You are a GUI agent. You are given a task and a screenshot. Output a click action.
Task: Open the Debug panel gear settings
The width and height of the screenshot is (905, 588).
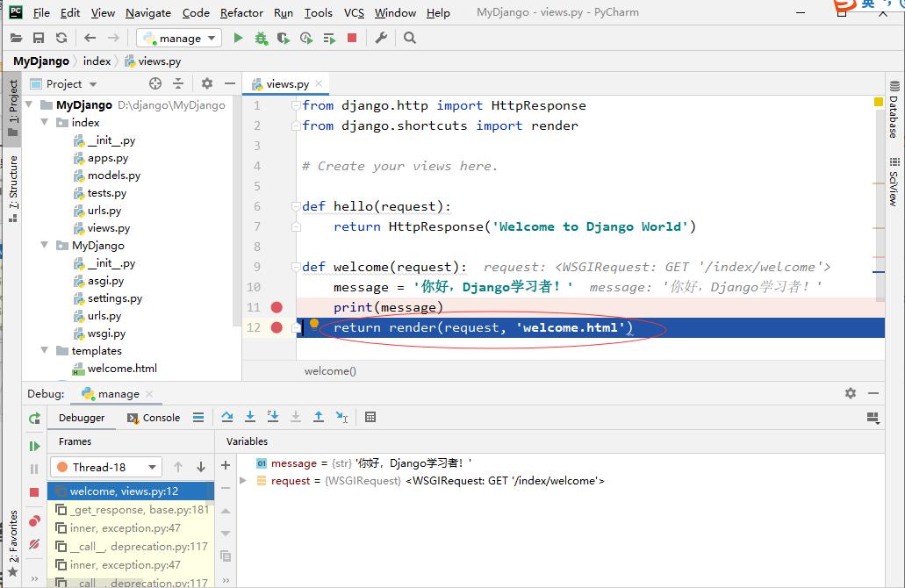click(x=851, y=393)
